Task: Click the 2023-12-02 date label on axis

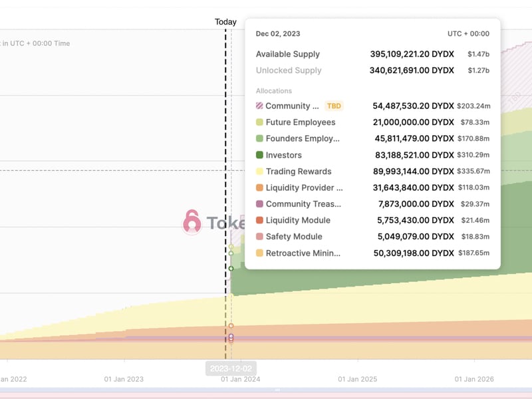Action: pos(231,369)
